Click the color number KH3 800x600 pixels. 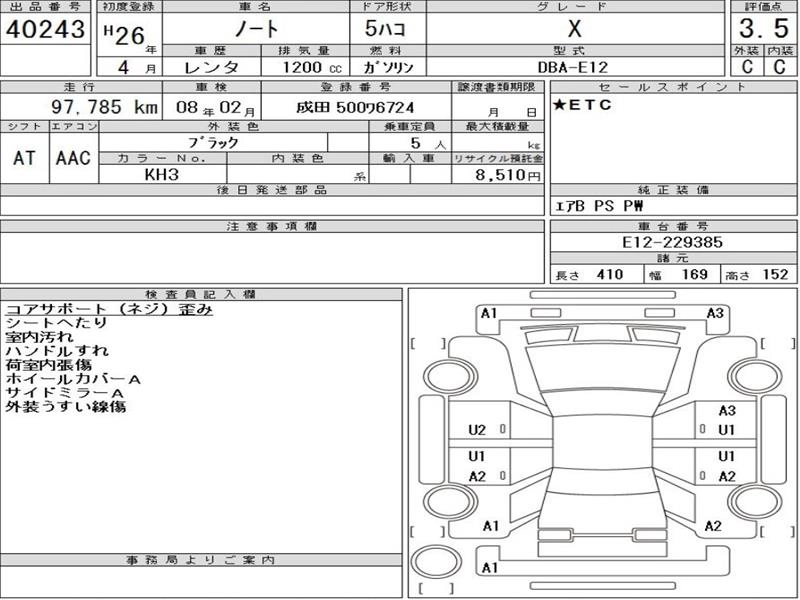click(162, 175)
